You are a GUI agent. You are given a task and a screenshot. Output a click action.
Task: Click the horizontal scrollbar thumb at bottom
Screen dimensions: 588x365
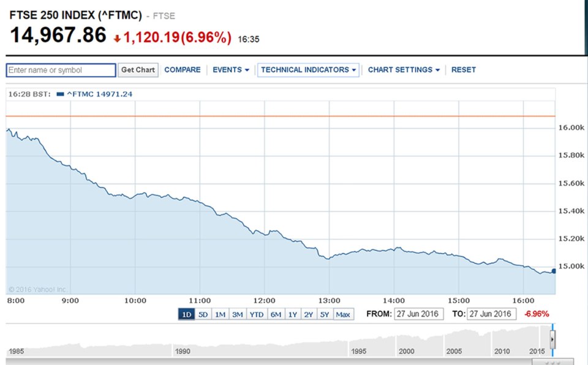click(x=552, y=363)
